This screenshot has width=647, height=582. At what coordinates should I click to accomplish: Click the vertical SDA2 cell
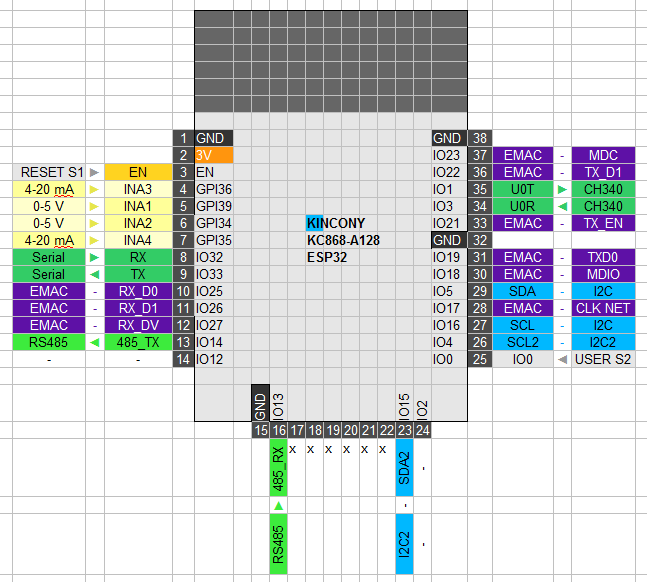pyautogui.click(x=405, y=468)
